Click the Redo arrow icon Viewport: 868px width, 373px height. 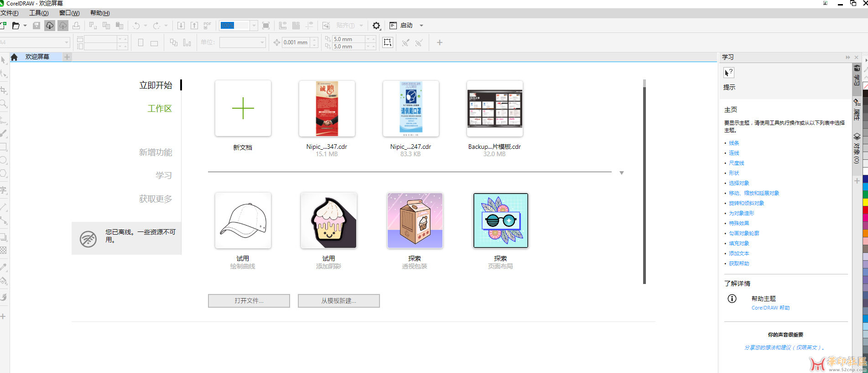[156, 26]
